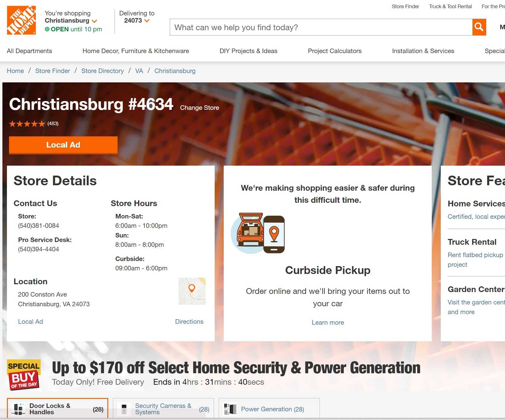Click the five-star rating icons

coord(27,124)
